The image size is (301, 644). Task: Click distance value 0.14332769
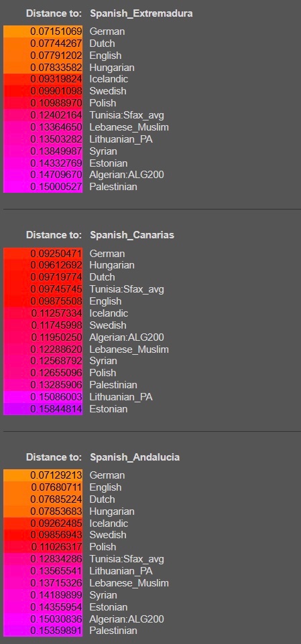57,163
